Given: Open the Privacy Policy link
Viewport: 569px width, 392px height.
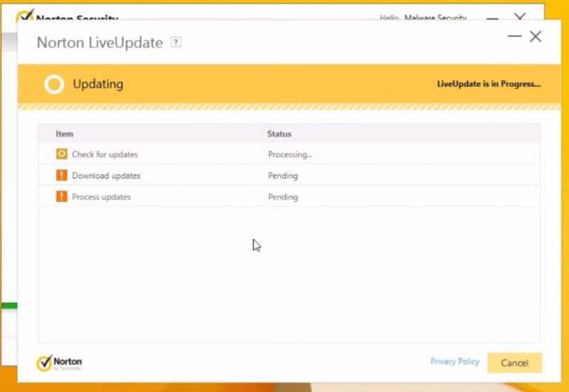Looking at the screenshot, I should pyautogui.click(x=454, y=361).
